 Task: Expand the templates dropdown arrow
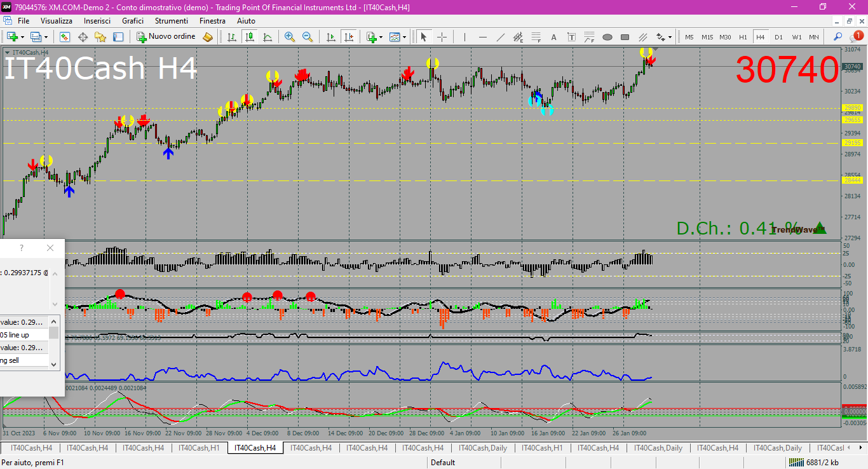[405, 37]
